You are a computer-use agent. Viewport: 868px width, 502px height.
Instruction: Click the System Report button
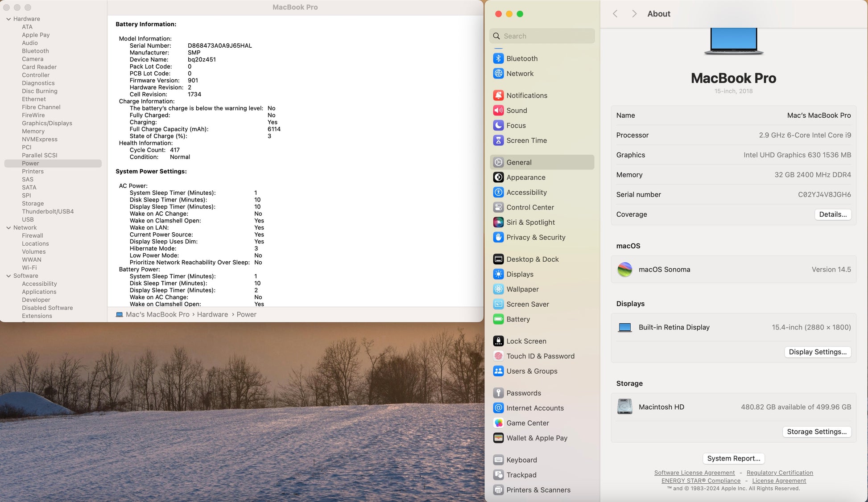733,458
